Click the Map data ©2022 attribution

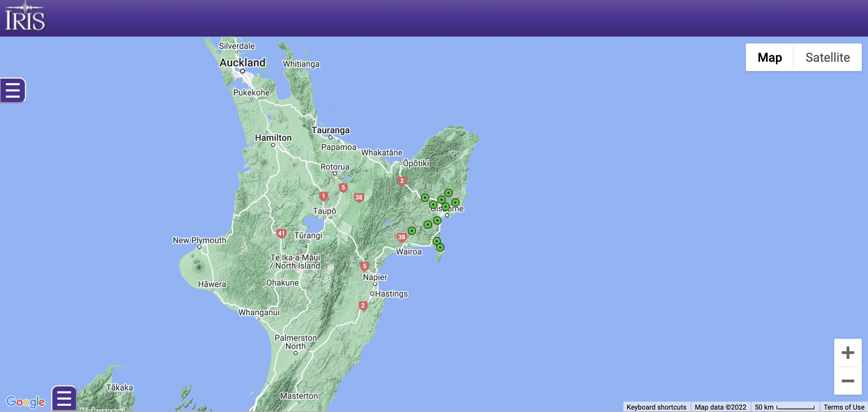tap(720, 407)
